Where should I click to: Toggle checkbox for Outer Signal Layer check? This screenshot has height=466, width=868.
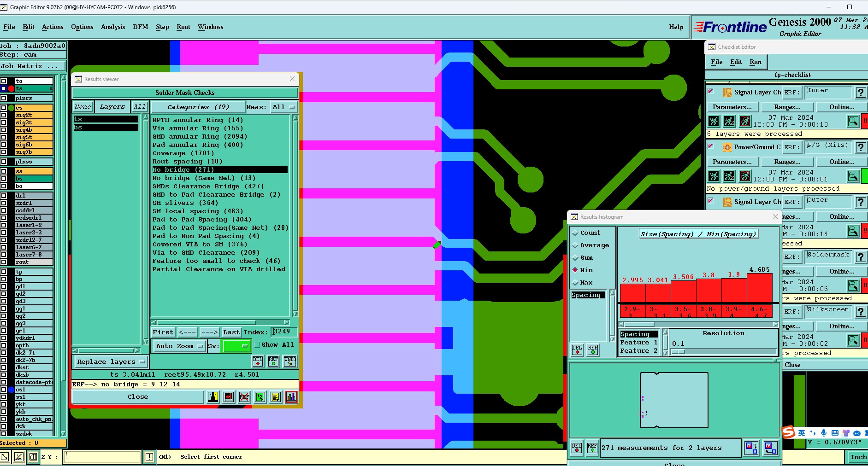pos(711,201)
